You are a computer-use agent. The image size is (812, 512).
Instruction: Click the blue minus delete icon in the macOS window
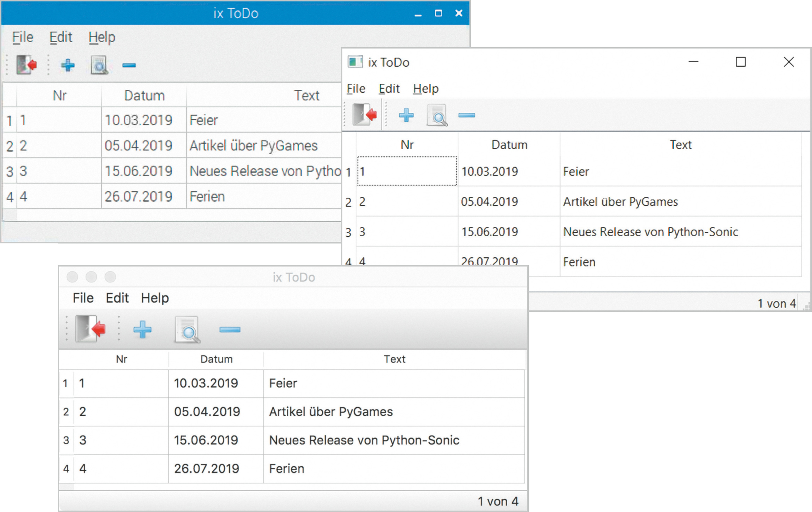[x=230, y=329]
